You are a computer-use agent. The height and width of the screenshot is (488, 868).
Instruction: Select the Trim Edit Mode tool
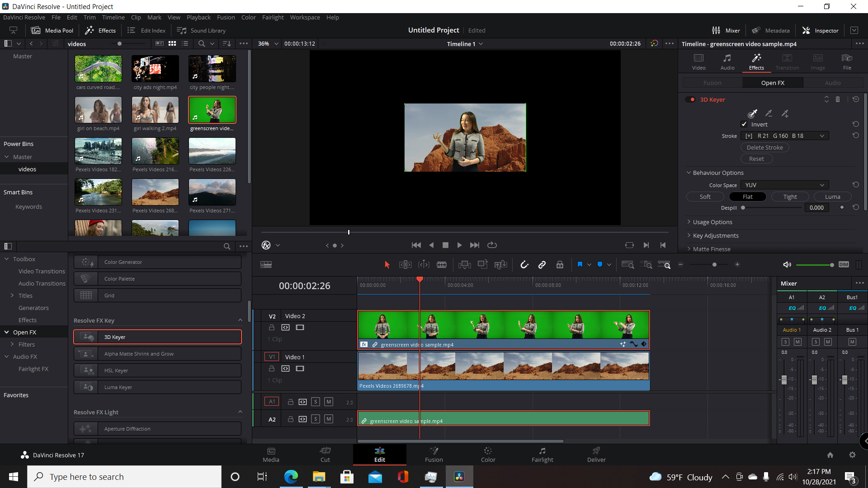click(405, 265)
